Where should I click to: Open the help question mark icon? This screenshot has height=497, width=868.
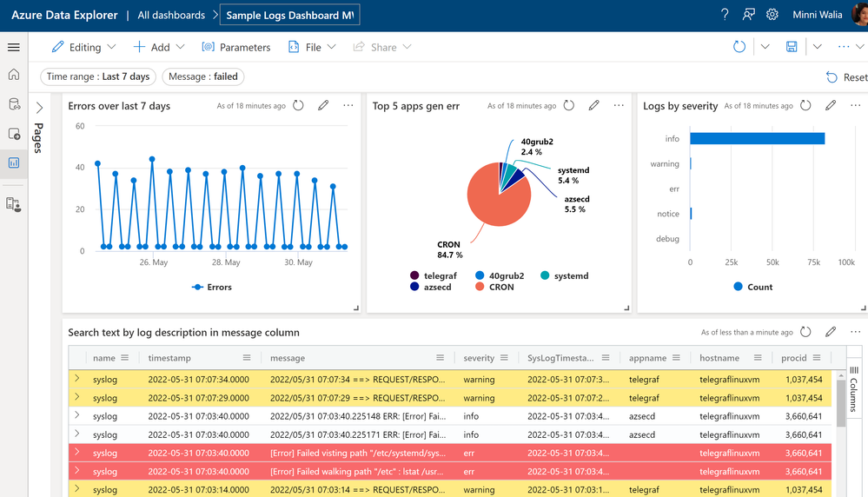[726, 15]
